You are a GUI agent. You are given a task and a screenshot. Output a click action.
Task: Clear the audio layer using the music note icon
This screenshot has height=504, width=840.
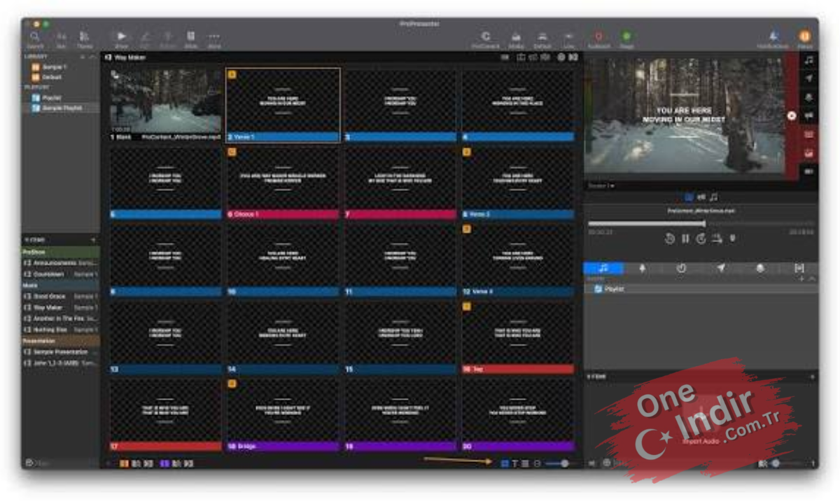point(809,60)
